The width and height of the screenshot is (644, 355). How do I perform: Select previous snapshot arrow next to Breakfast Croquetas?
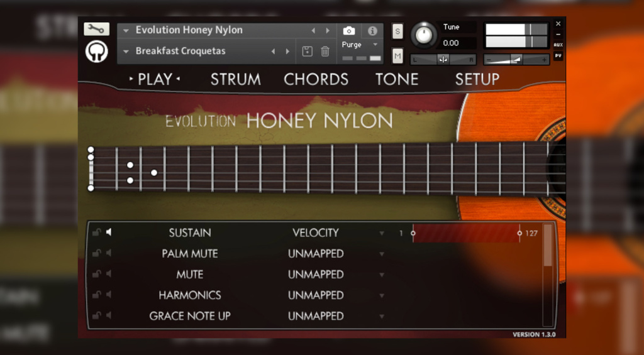pos(274,52)
